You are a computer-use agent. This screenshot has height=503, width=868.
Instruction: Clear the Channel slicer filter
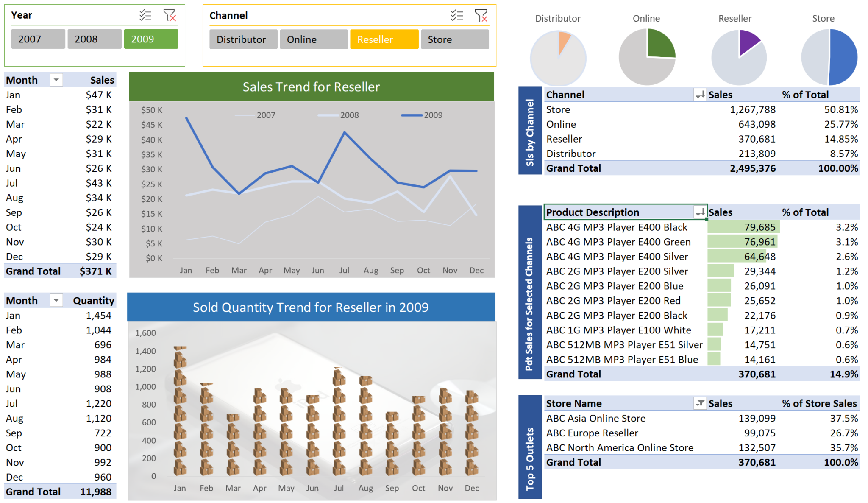pos(481,16)
